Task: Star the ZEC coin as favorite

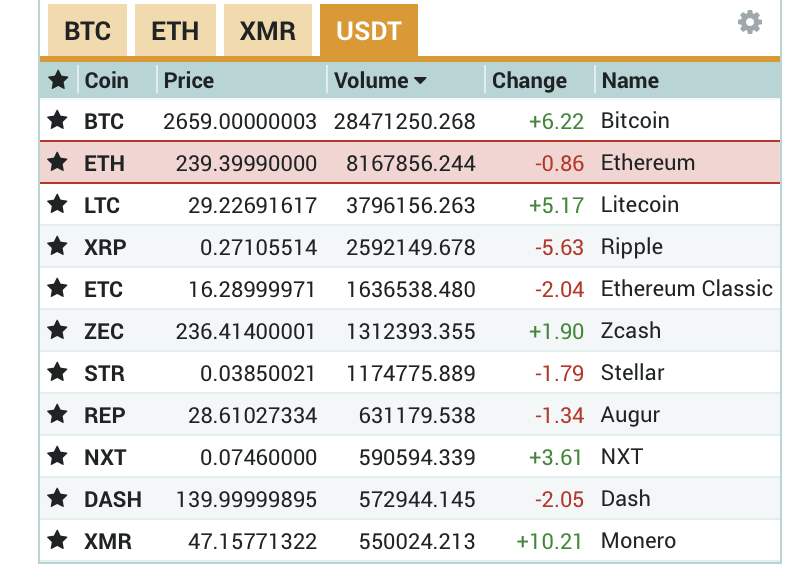Action: coord(58,331)
